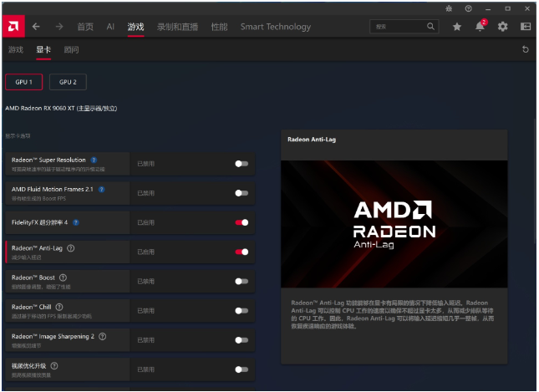Switch to the 游戏 sub-tab
The width and height of the screenshot is (539, 392).
click(16, 49)
